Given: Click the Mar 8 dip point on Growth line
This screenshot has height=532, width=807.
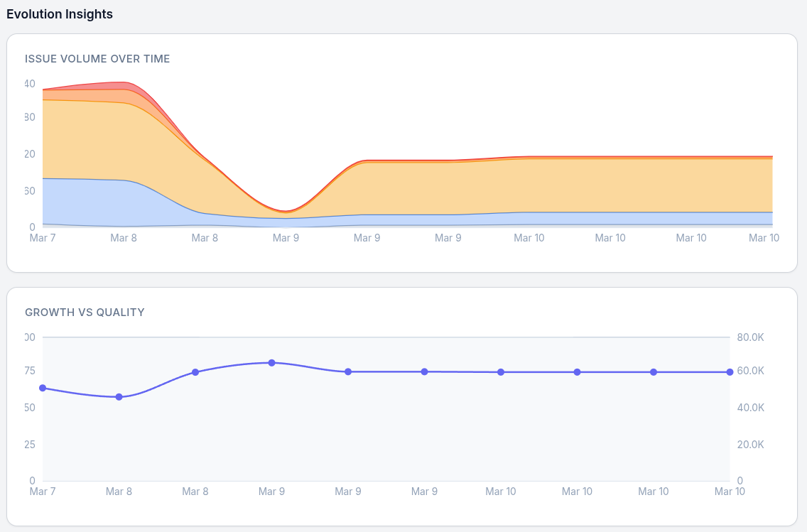Looking at the screenshot, I should (119, 397).
